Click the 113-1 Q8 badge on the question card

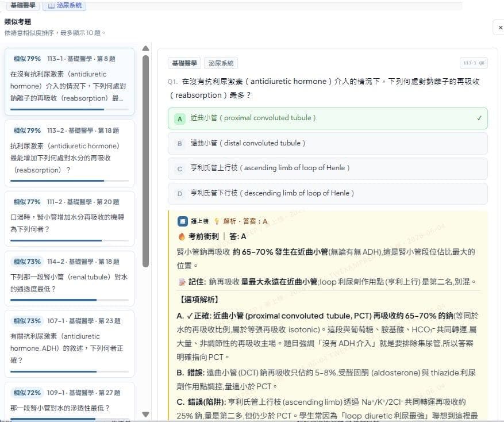pyautogui.click(x=474, y=63)
